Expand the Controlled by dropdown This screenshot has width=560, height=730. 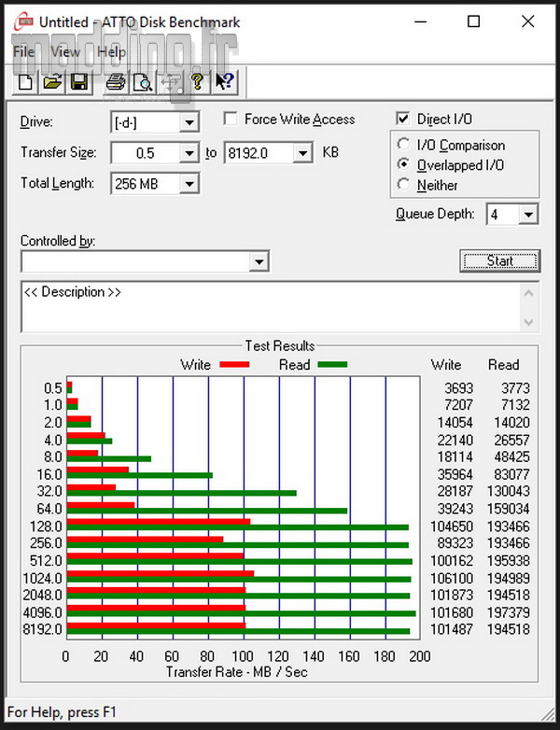click(x=259, y=261)
